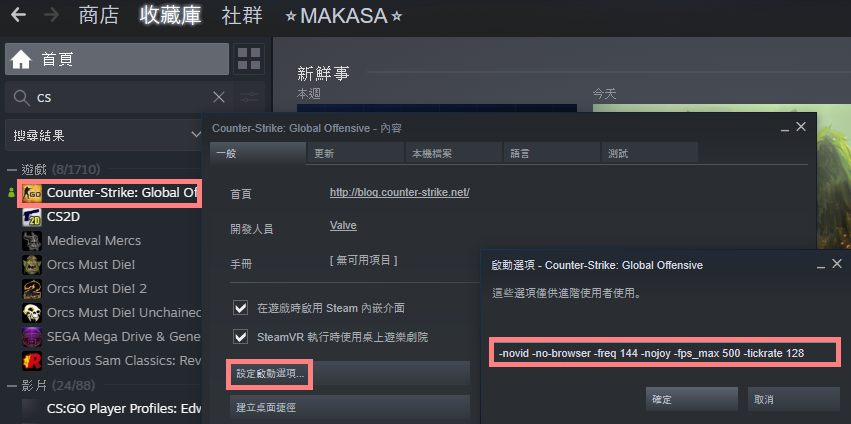
Task: Click the home icon on 首頁 button
Action: 21,59
